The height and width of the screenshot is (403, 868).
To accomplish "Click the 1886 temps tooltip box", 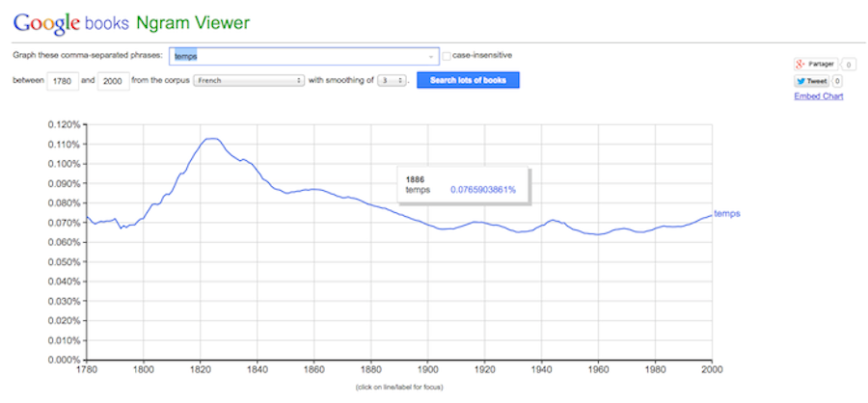I will (x=463, y=185).
